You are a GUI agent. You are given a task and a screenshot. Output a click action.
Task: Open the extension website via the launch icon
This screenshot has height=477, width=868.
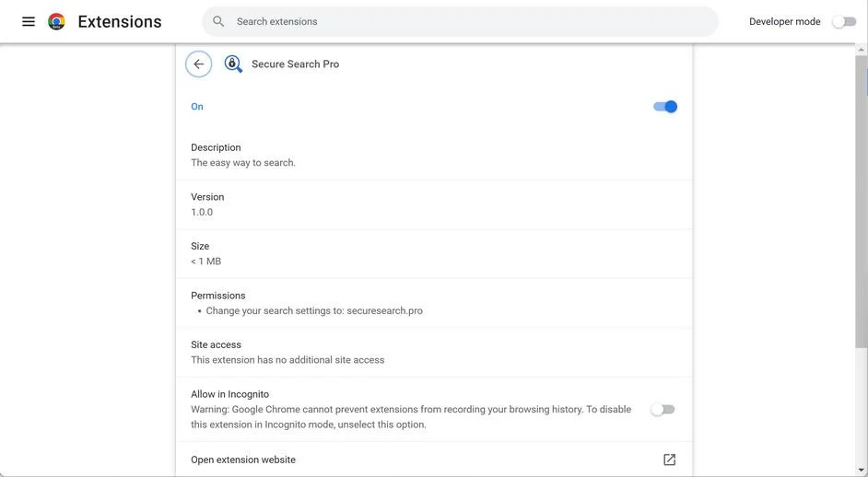669,460
